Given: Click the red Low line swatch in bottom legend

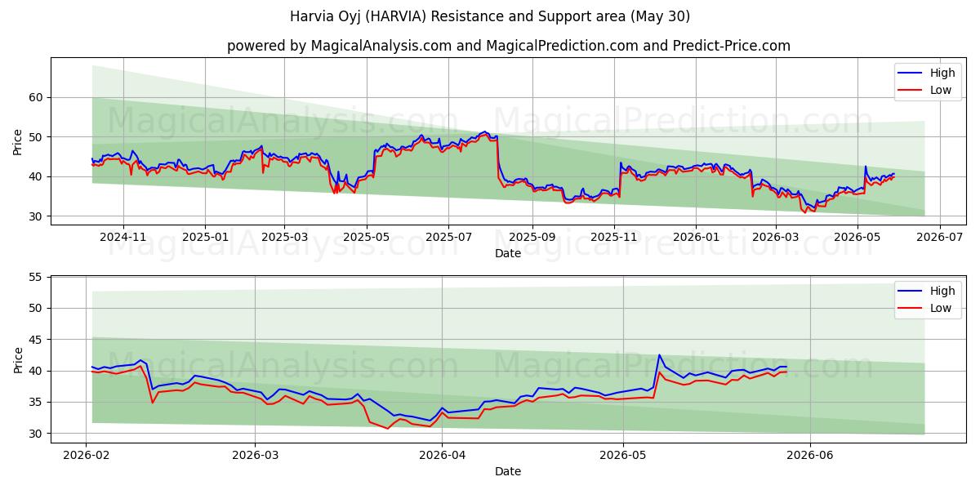Looking at the screenshot, I should [x=911, y=309].
